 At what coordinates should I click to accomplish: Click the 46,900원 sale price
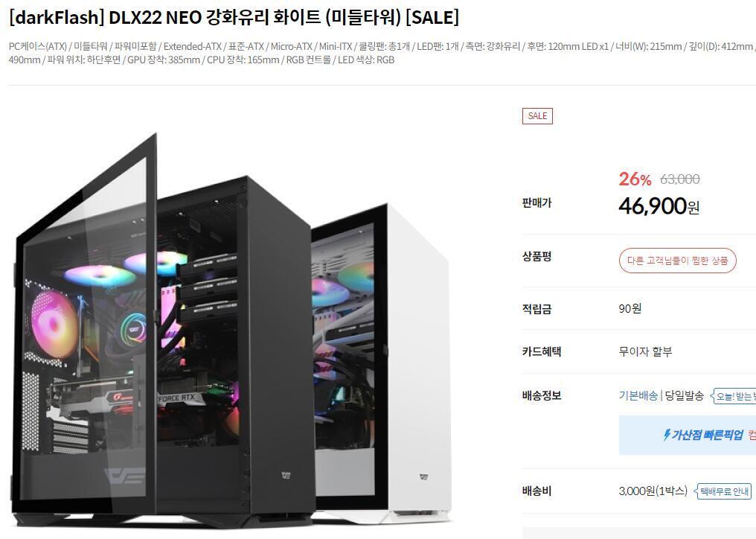659,206
